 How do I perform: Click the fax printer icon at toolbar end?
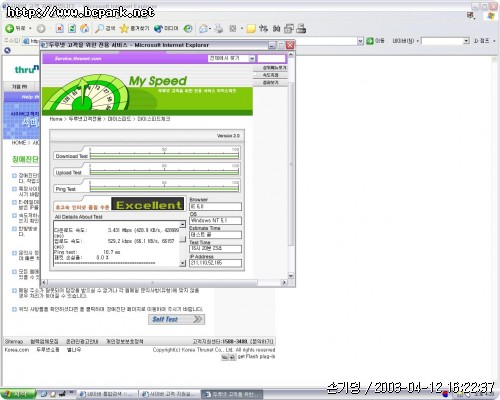point(301,29)
